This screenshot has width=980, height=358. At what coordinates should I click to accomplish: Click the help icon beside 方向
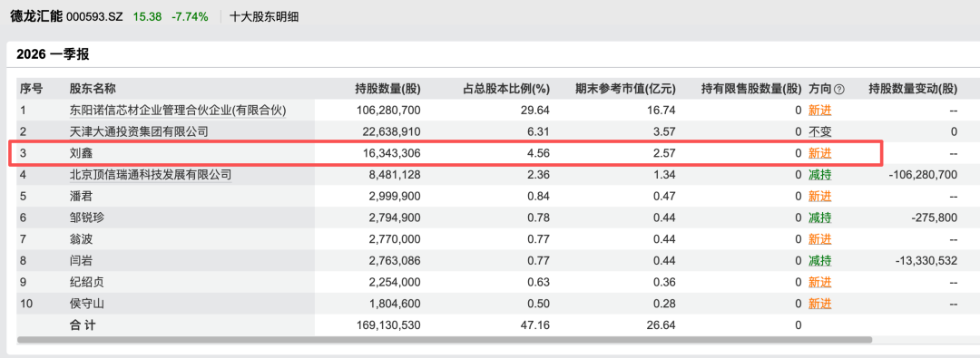[839, 90]
